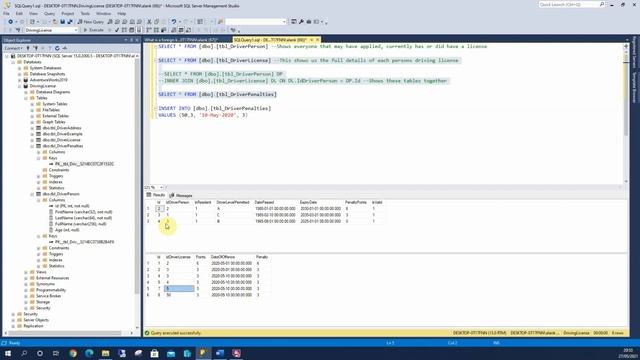The height and width of the screenshot is (360, 640).
Task: Open the Project menu
Action: tap(68, 13)
